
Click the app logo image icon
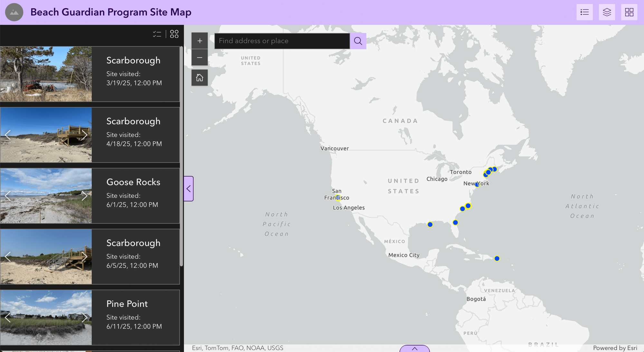[x=14, y=12]
